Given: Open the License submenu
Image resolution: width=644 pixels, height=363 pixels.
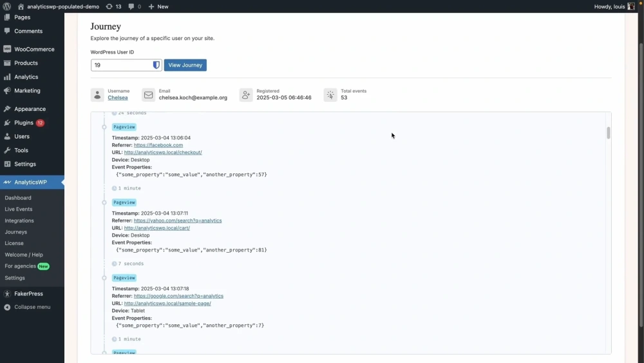Looking at the screenshot, I should (14, 243).
